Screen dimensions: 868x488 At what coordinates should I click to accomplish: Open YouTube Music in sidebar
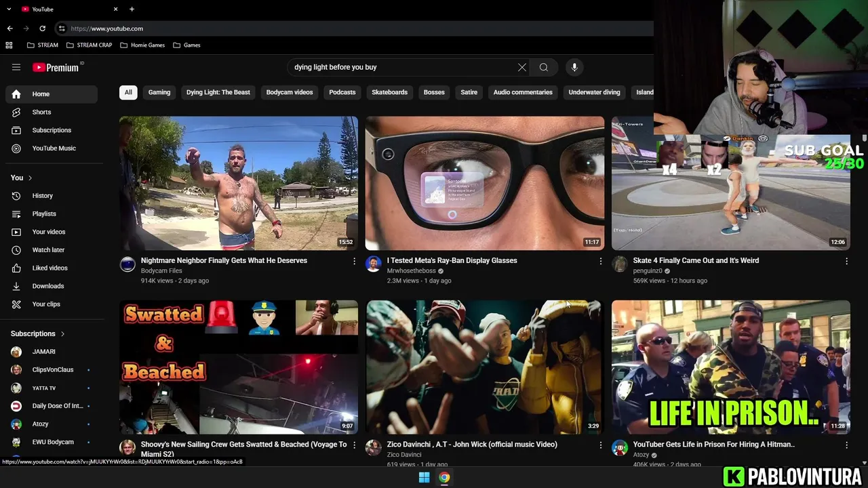(x=52, y=148)
